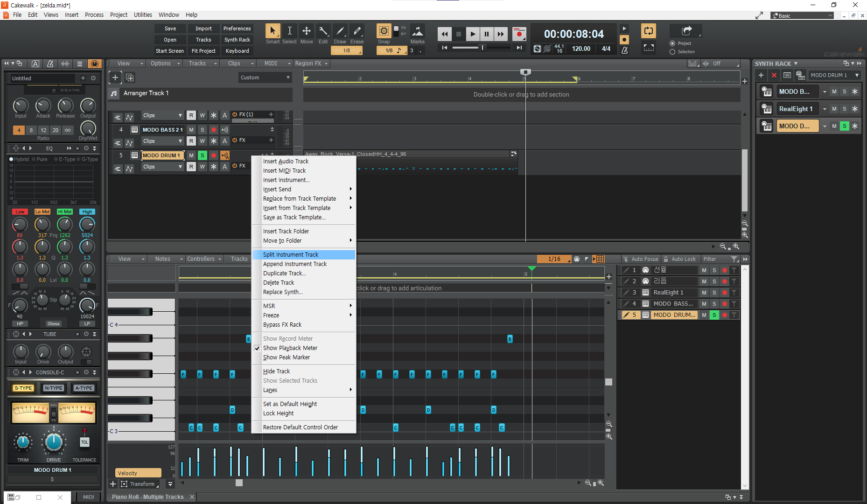Open the Custom track control dropdown
867x504 pixels.
[265, 77]
